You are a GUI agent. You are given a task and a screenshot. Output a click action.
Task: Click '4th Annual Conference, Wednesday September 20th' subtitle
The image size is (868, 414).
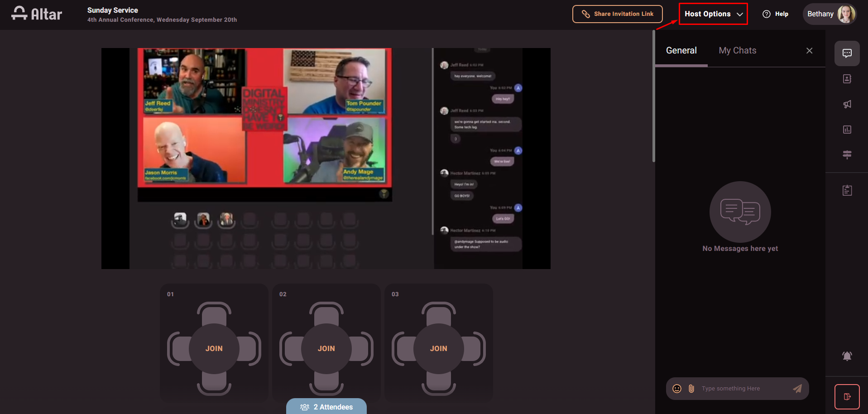(x=162, y=20)
